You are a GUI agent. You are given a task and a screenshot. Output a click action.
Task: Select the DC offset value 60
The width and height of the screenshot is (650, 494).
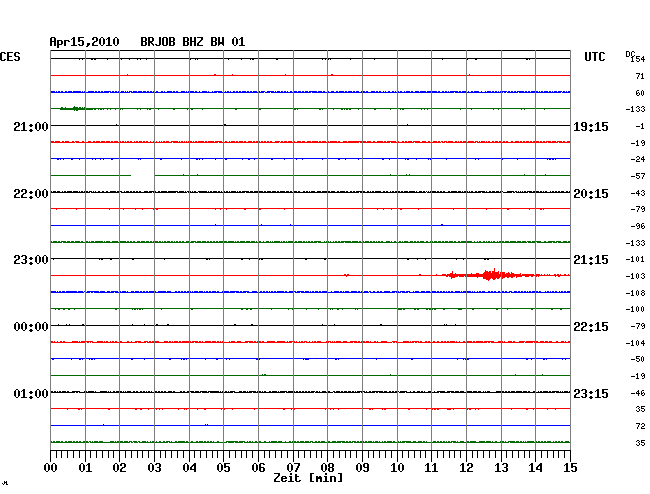pyautogui.click(x=640, y=93)
